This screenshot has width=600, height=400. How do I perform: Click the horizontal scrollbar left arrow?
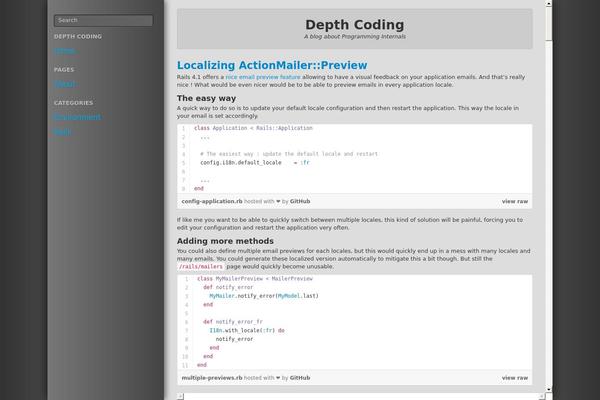[181, 397]
